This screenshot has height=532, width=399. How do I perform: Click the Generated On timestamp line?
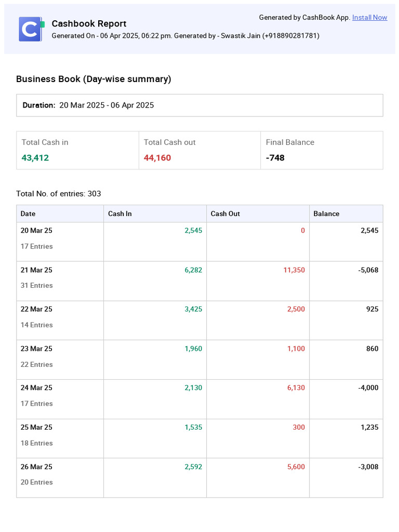[185, 36]
